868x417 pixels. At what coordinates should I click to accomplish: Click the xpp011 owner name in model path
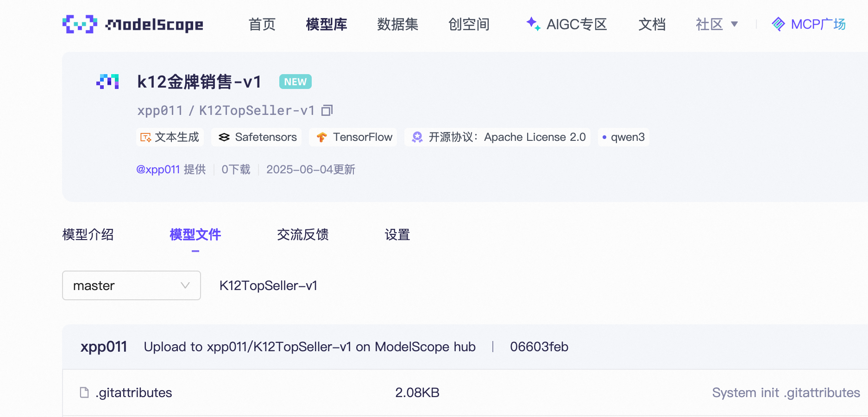(x=160, y=110)
